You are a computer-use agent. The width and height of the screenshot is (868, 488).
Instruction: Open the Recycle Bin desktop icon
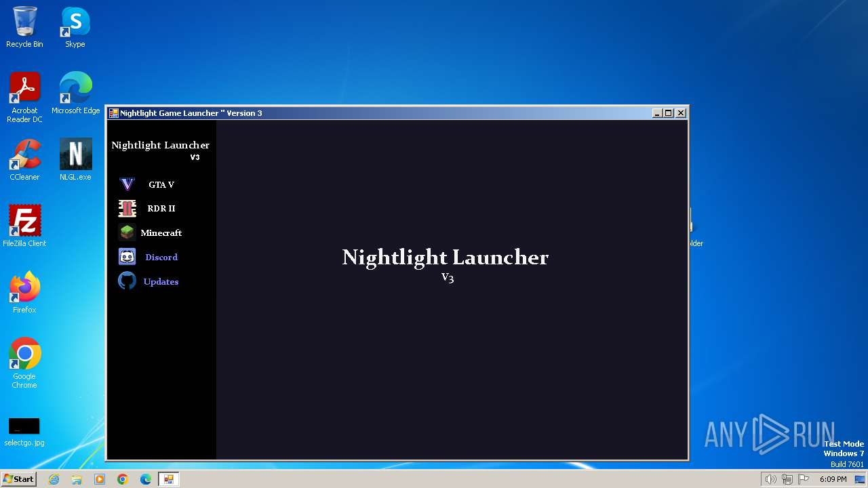click(x=24, y=27)
